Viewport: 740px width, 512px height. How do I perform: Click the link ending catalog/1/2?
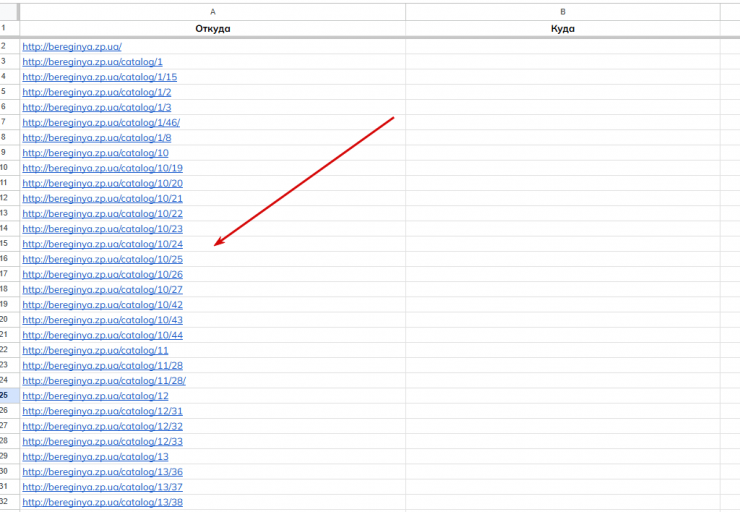pyautogui.click(x=97, y=92)
